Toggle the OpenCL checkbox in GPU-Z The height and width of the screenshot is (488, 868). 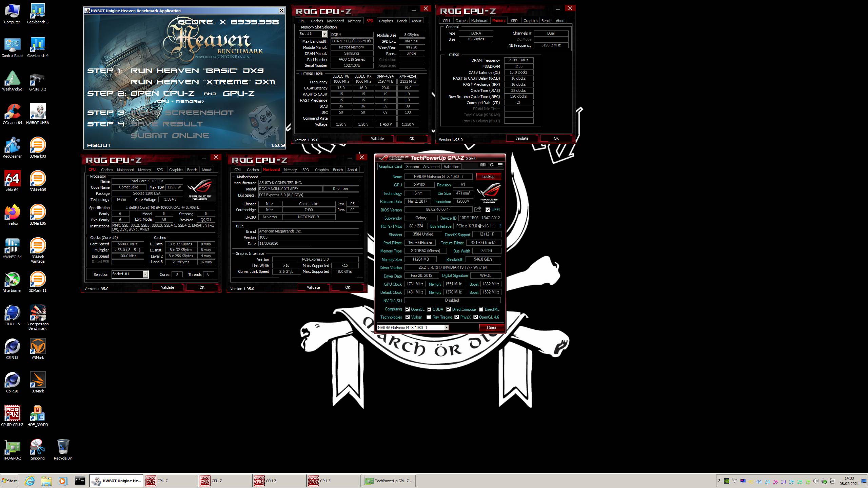408,309
